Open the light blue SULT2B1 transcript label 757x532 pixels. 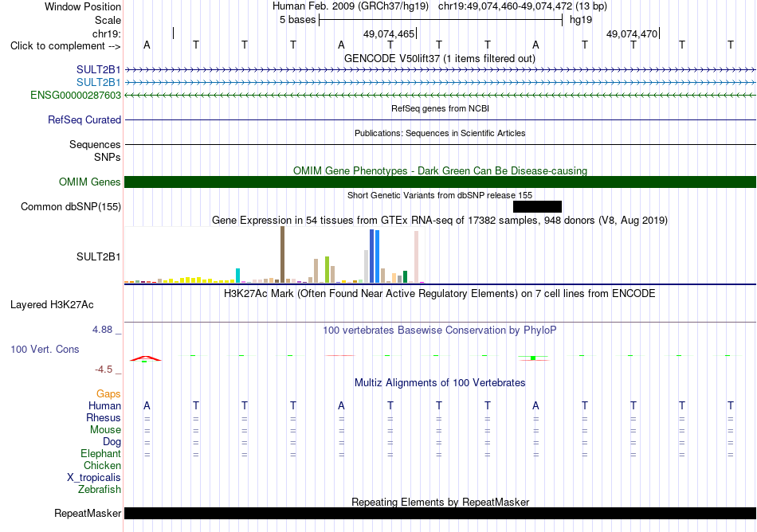pyautogui.click(x=98, y=82)
